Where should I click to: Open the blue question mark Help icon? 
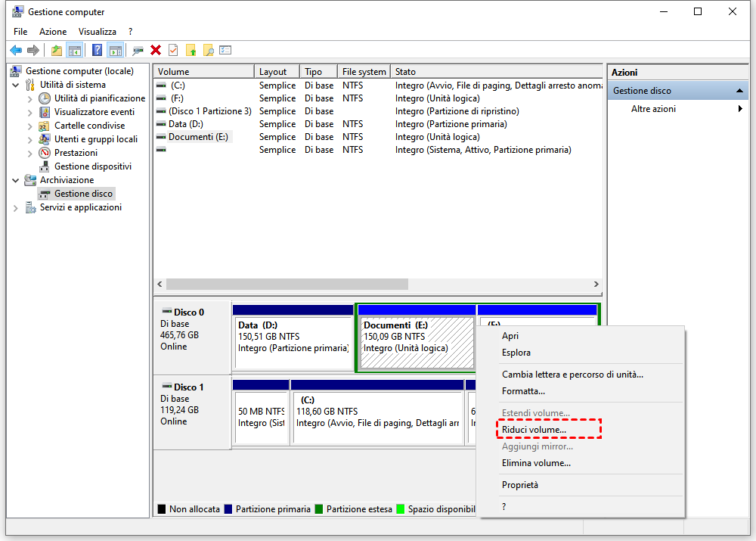click(98, 50)
